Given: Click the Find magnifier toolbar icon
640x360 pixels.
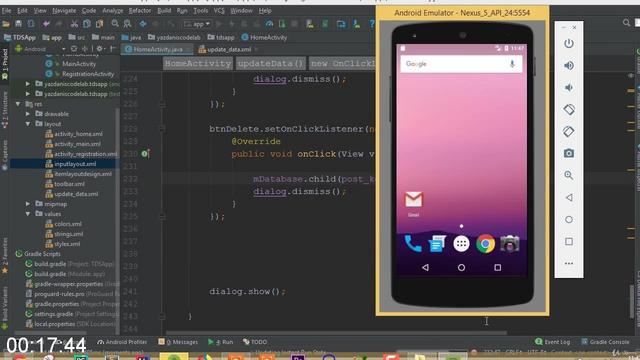Looking at the screenshot, I should click(x=115, y=24).
